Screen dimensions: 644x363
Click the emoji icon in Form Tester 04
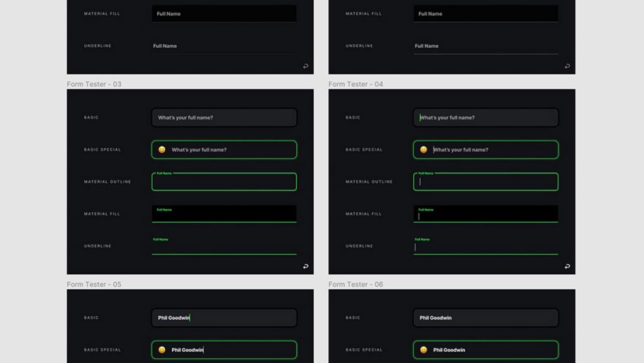coord(424,150)
